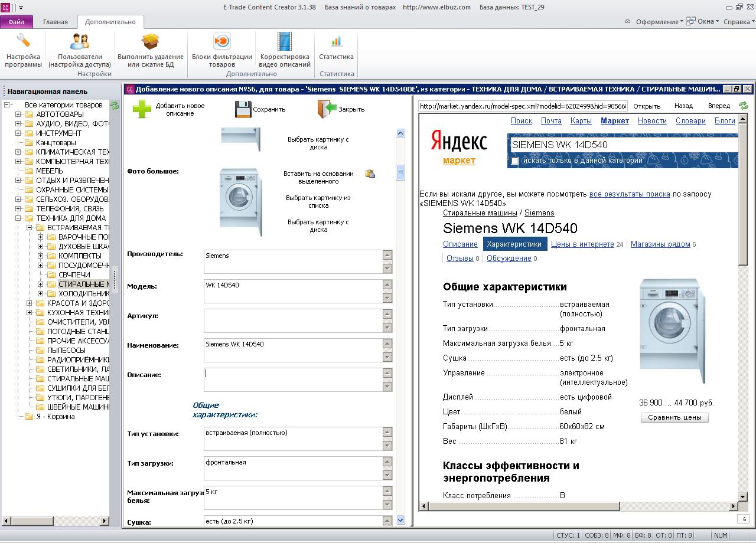
Task: Toggle search only in this category checkbox
Action: pos(515,161)
